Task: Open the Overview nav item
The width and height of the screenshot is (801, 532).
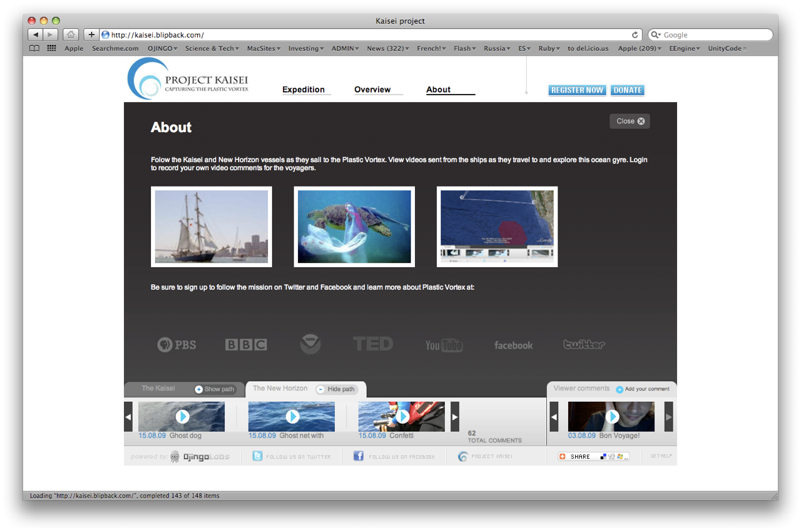Action: pos(372,90)
